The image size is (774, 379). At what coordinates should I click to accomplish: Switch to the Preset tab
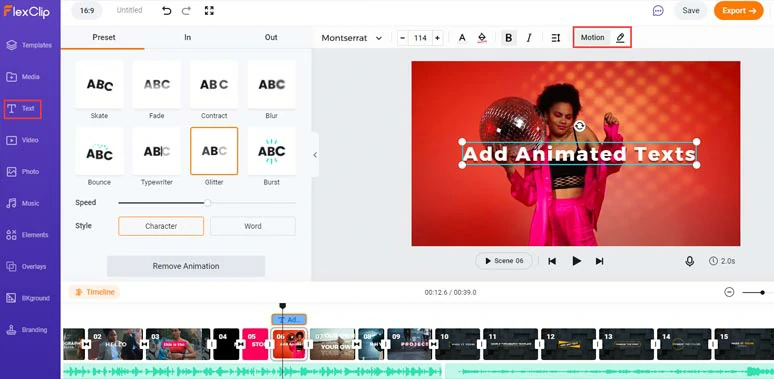[104, 38]
